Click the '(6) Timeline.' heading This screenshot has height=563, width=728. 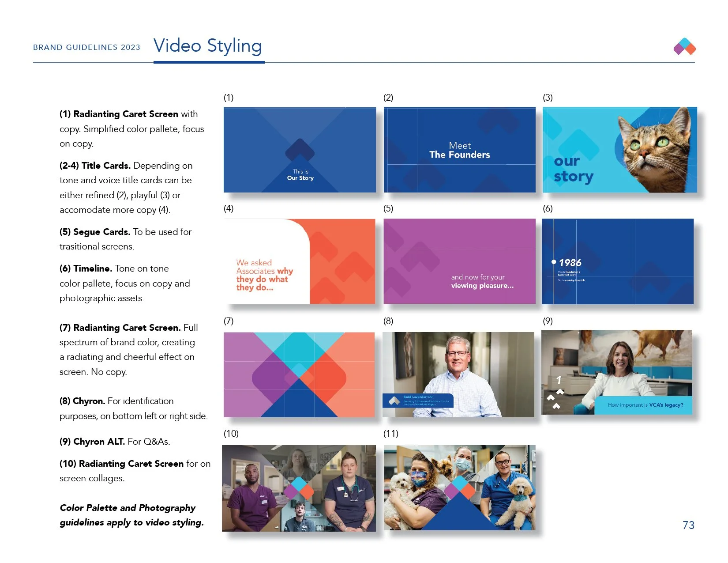coord(86,268)
